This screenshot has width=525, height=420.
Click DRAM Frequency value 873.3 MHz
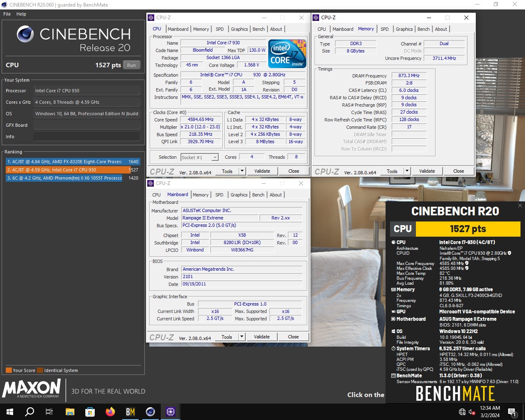coord(409,75)
